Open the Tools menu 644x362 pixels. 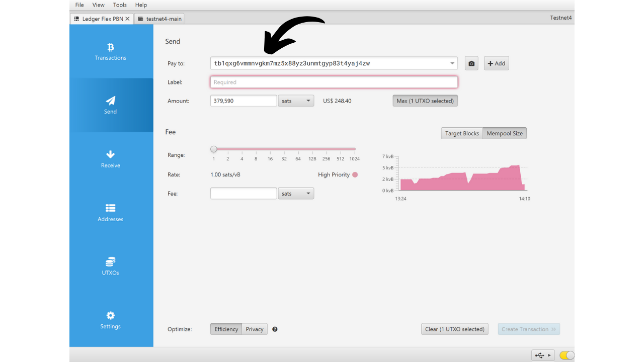(120, 5)
